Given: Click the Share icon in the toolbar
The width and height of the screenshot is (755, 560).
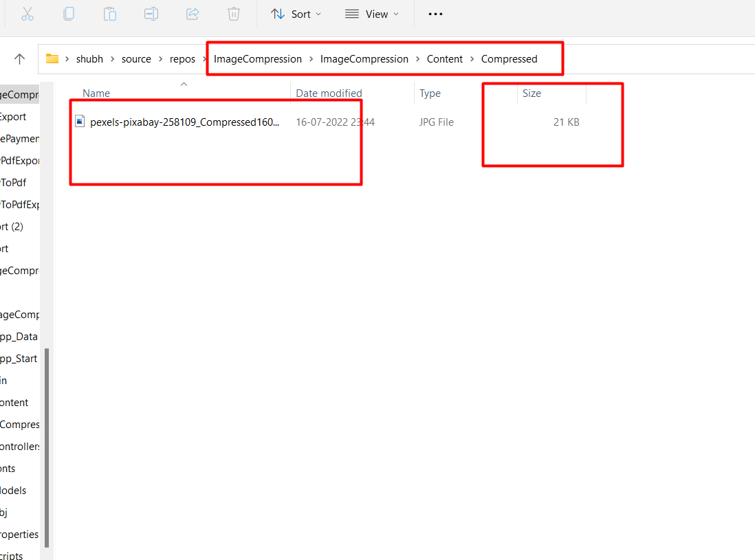Looking at the screenshot, I should pyautogui.click(x=192, y=14).
